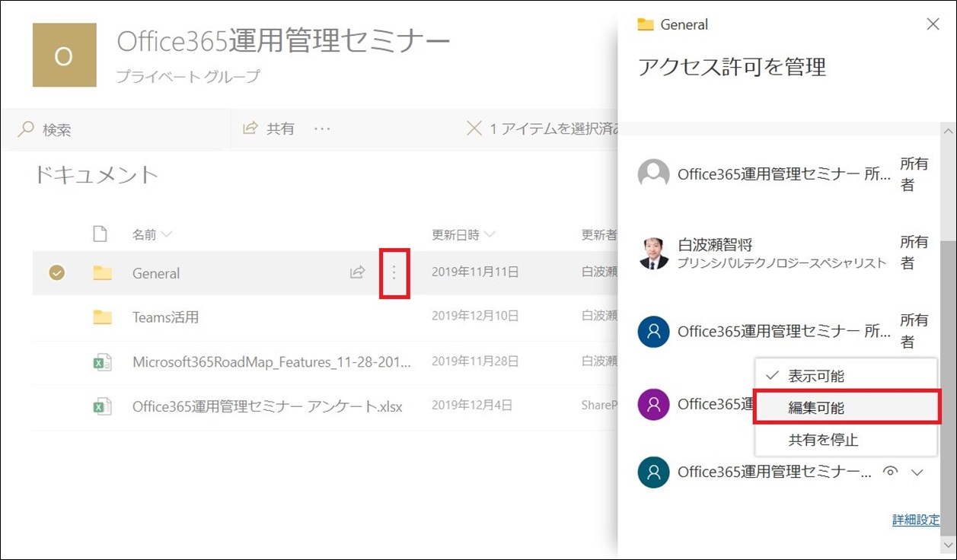
Task: Click ドキュメント library heading
Action: [x=96, y=175]
